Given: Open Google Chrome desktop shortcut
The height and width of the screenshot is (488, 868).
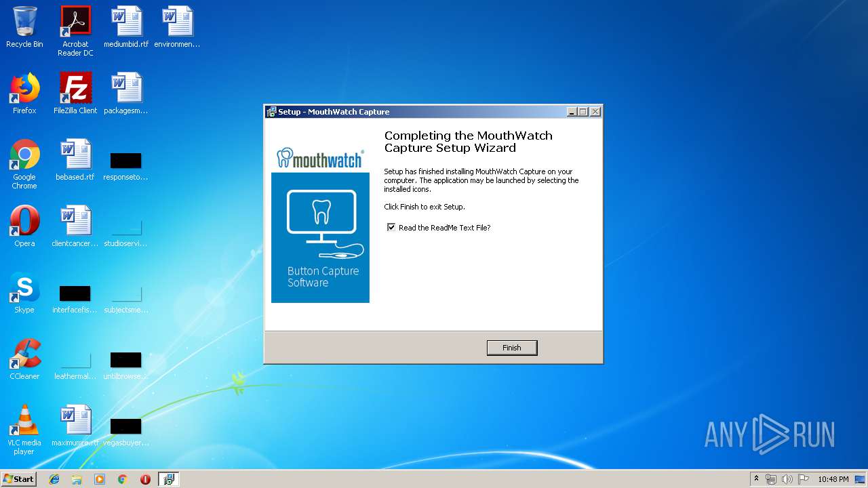Looking at the screenshot, I should click(x=24, y=164).
